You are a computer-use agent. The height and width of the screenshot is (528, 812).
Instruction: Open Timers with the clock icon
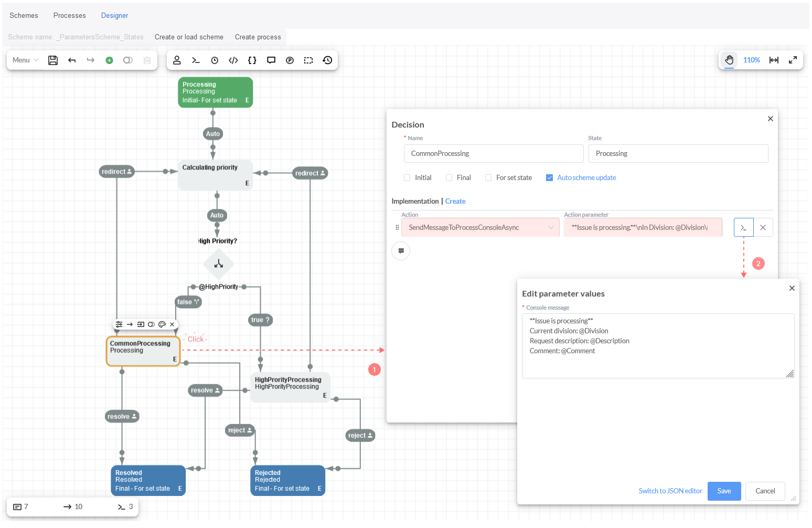(x=215, y=60)
